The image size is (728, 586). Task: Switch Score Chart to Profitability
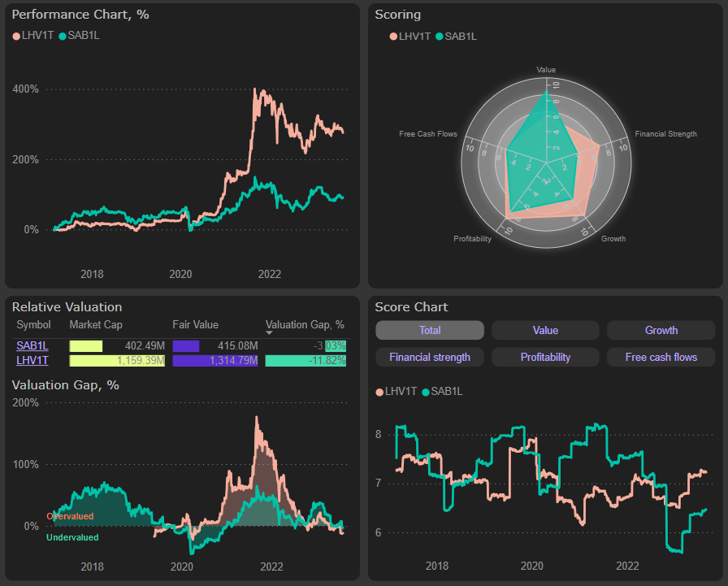tap(545, 357)
